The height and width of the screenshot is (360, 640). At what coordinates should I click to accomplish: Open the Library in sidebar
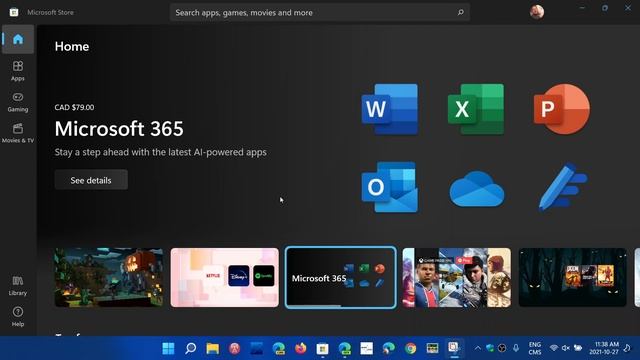click(18, 285)
